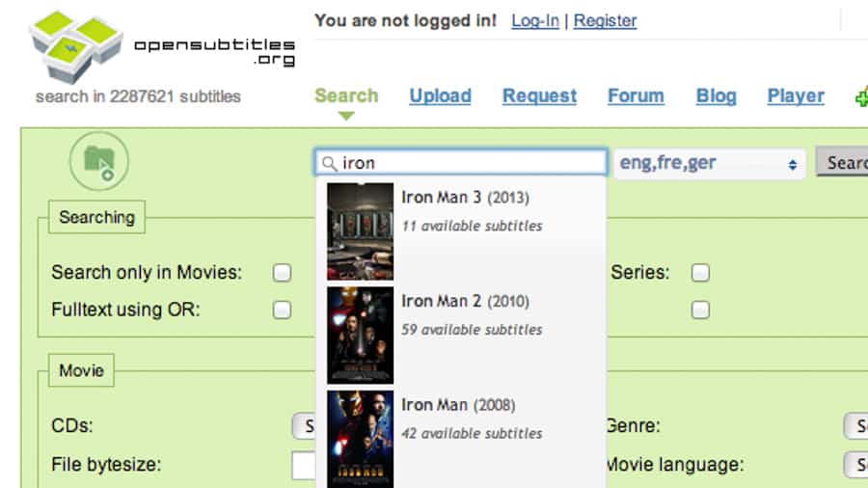Viewport: 868px width, 488px height.
Task: Select Iron Man 3 (2013) suggestion
Action: pos(465,198)
